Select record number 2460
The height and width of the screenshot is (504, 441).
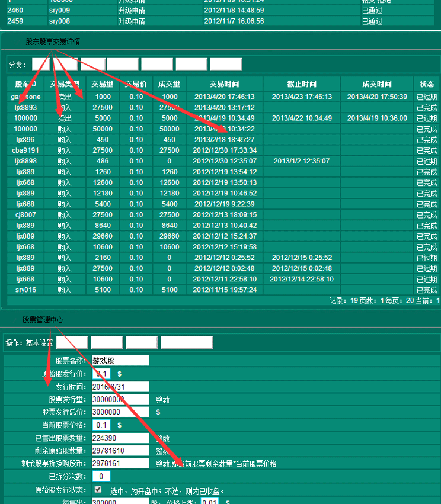(15, 10)
